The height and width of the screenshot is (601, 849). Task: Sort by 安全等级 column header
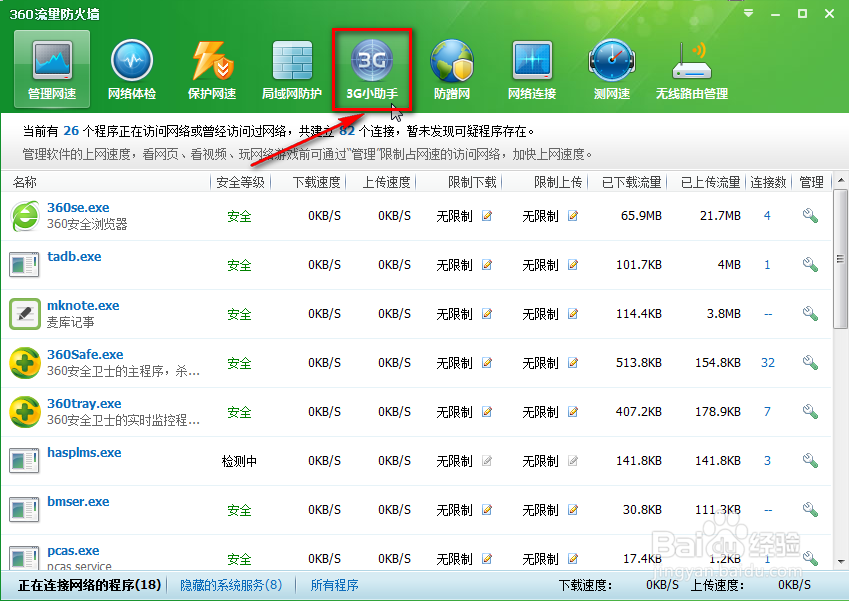coord(240,182)
